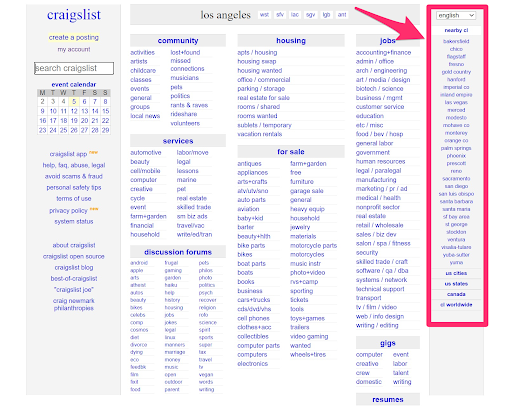Open the english language dropdown
512x410 pixels.
coord(456,15)
